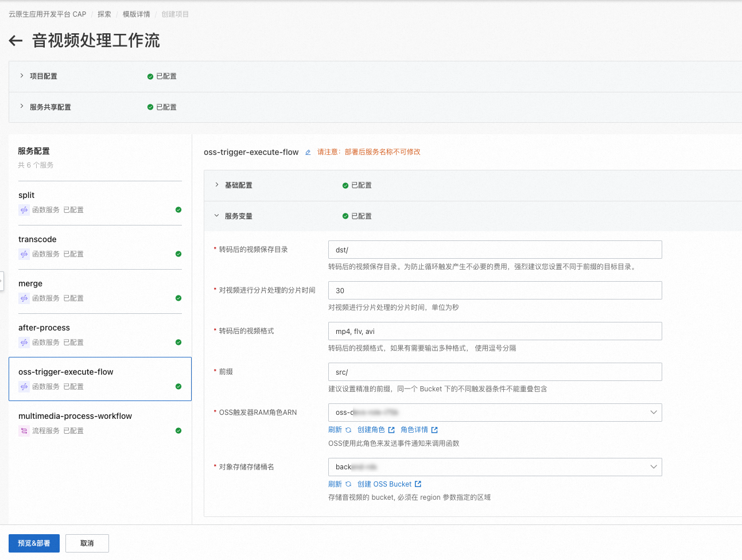
Task: Click the green check status for after-process
Action: (178, 343)
